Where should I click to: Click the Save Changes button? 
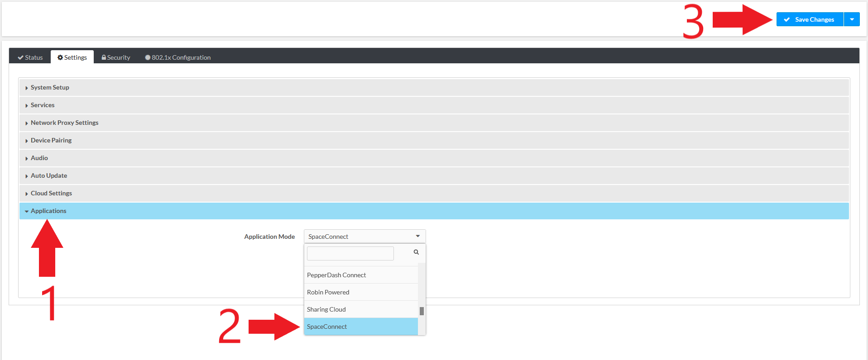pyautogui.click(x=810, y=19)
